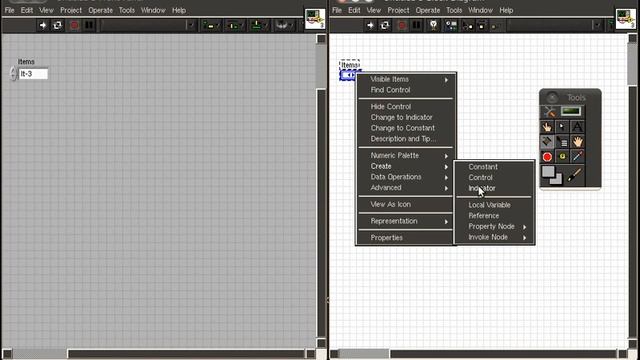
Task: Toggle Highlight Execution light bulb
Action: pyautogui.click(x=433, y=25)
